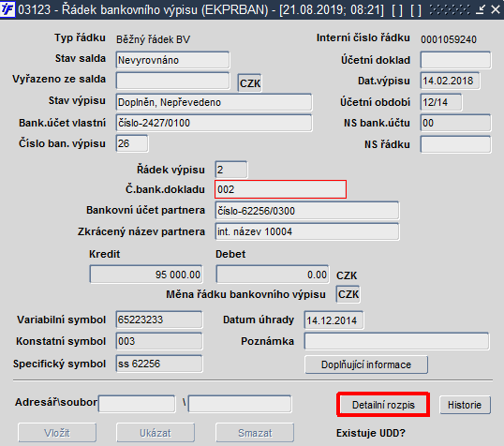Click the Adresář directory input field

(x=137, y=404)
